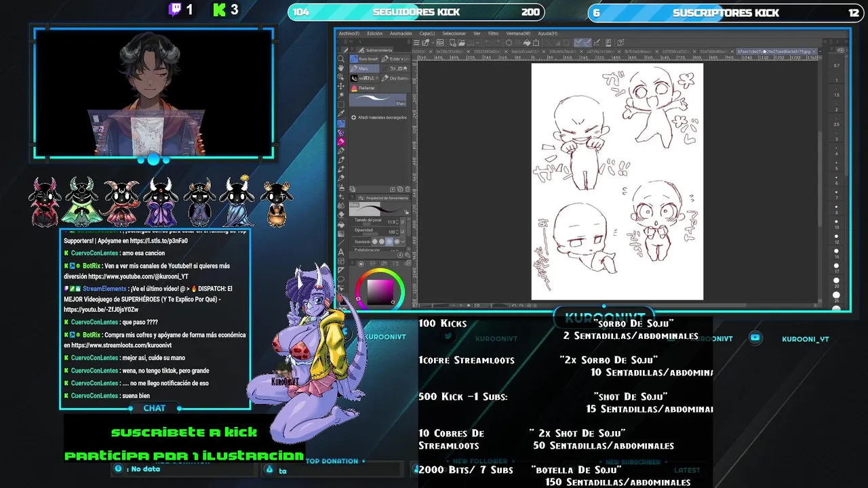Pick size 2.5 in brush size panel
This screenshot has width=868, height=488.
[x=837, y=124]
